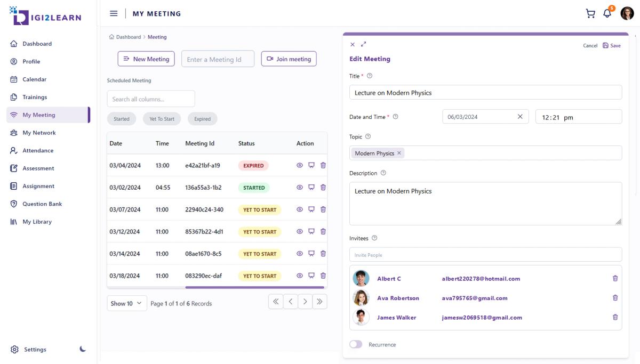640x364 pixels.
Task: Navigate to Question Bank in sidebar
Action: click(42, 204)
